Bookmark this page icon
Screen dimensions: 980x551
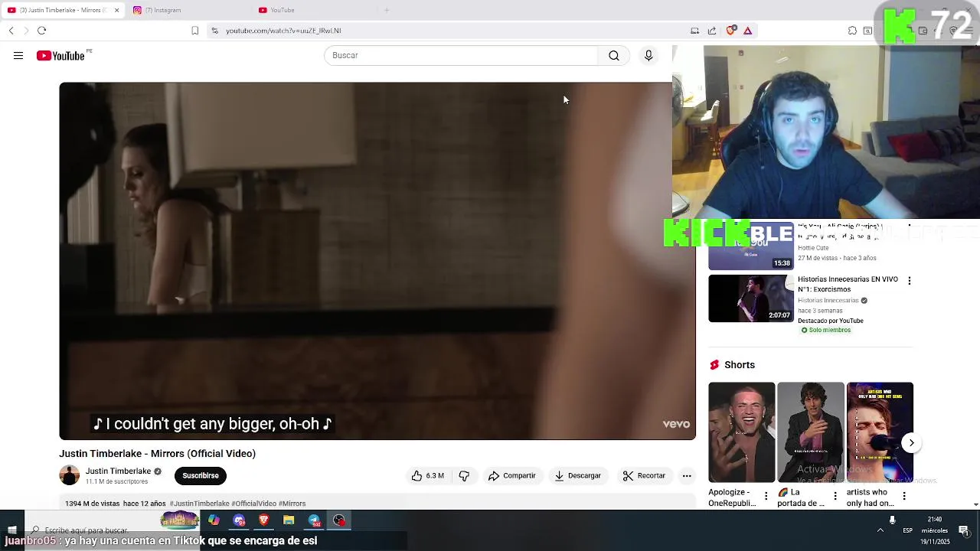[195, 31]
